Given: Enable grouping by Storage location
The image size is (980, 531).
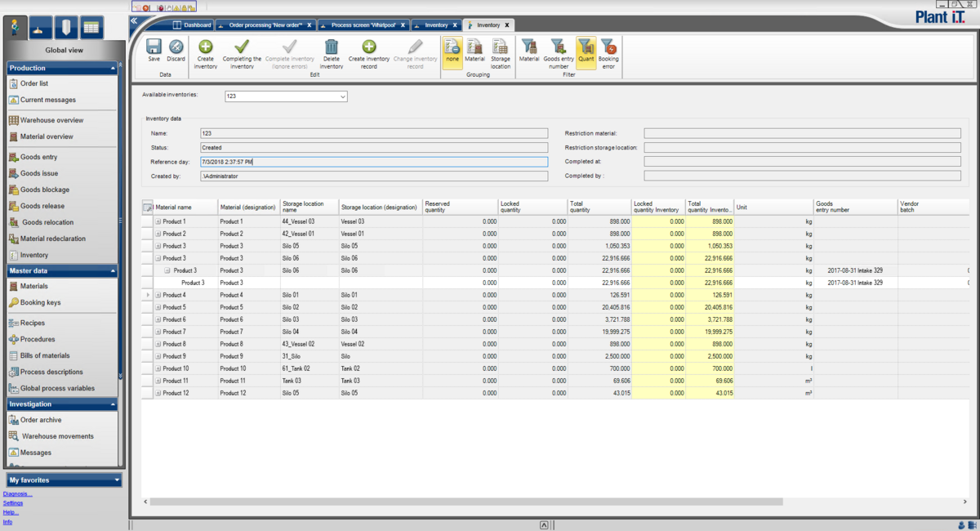Looking at the screenshot, I should click(501, 47).
